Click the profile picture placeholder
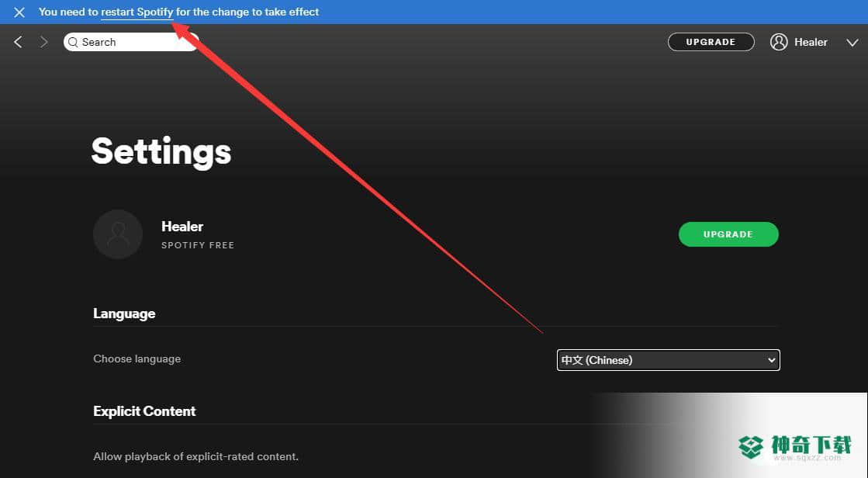Image resolution: width=868 pixels, height=478 pixels. pyautogui.click(x=118, y=234)
